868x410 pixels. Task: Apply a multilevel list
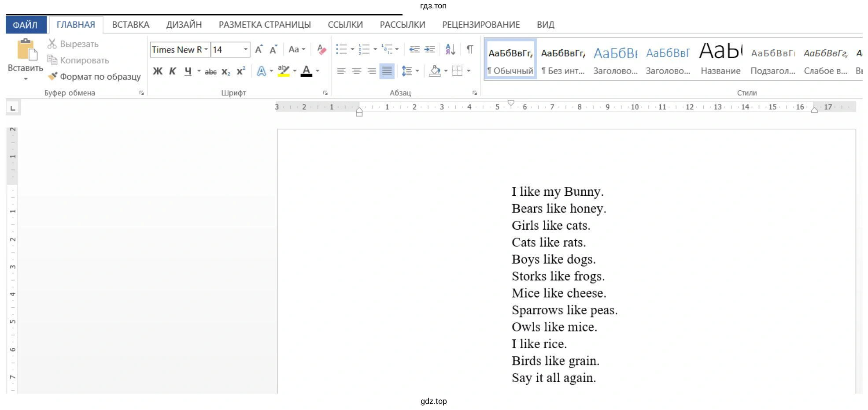click(387, 49)
